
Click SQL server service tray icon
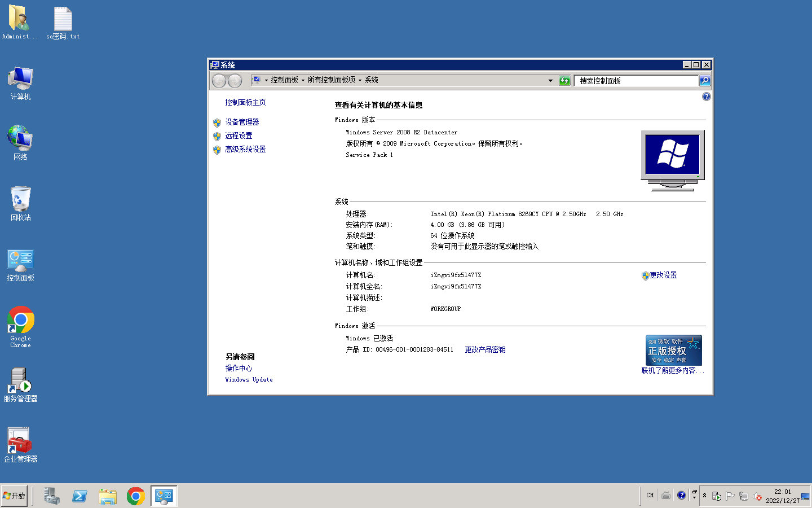(x=717, y=496)
